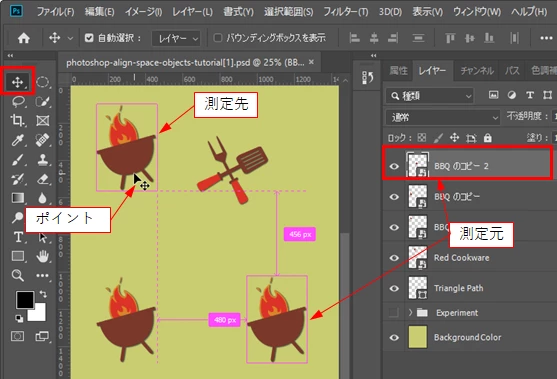Switch to the 属性 tab

pyautogui.click(x=398, y=71)
